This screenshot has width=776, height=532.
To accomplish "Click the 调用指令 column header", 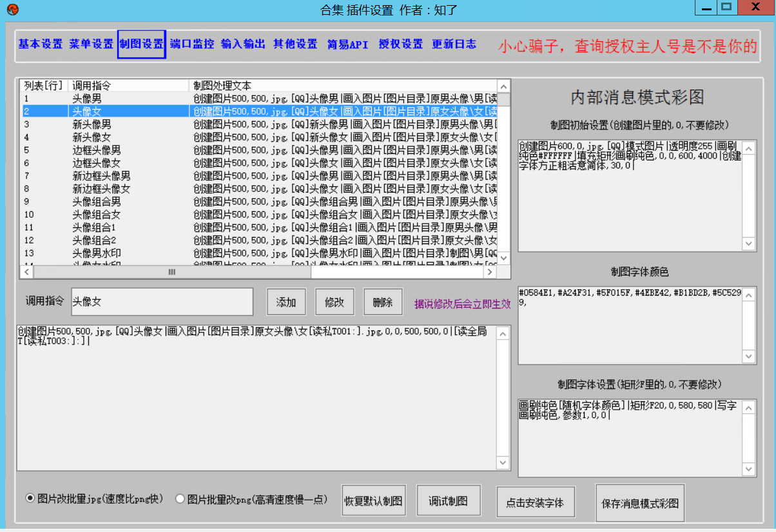I will (x=128, y=86).
